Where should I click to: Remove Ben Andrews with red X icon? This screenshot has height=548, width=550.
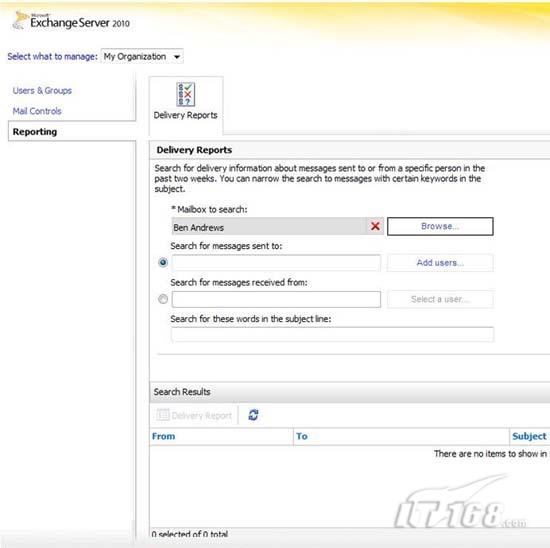coord(375,226)
